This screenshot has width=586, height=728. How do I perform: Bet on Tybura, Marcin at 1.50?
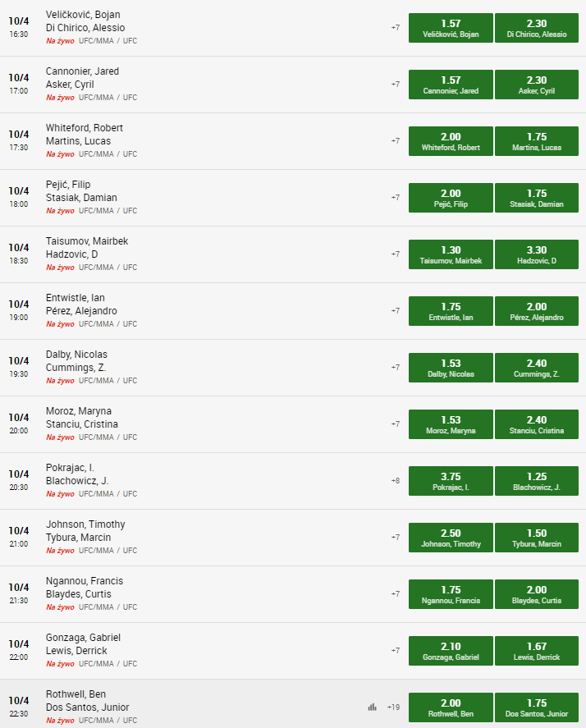pos(536,538)
